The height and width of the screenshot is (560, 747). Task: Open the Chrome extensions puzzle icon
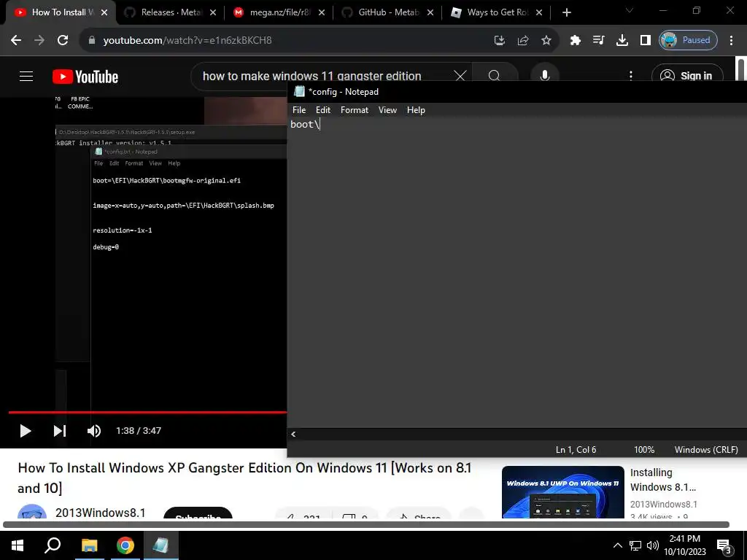[575, 41]
